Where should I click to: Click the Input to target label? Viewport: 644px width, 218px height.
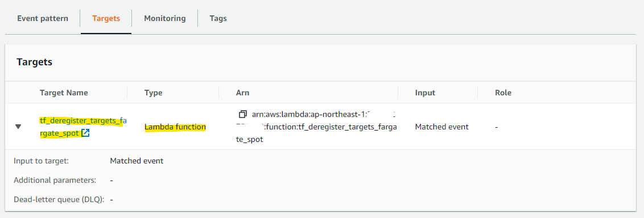pyautogui.click(x=41, y=161)
